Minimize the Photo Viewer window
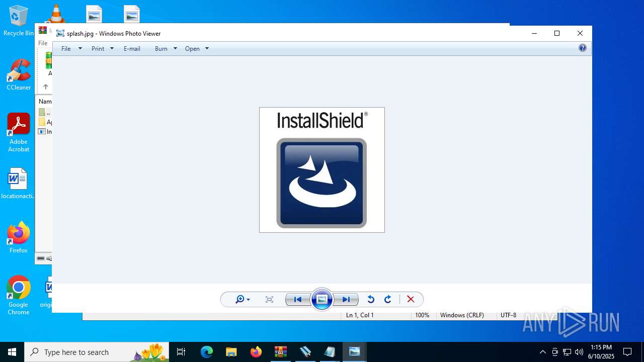 tap(534, 34)
